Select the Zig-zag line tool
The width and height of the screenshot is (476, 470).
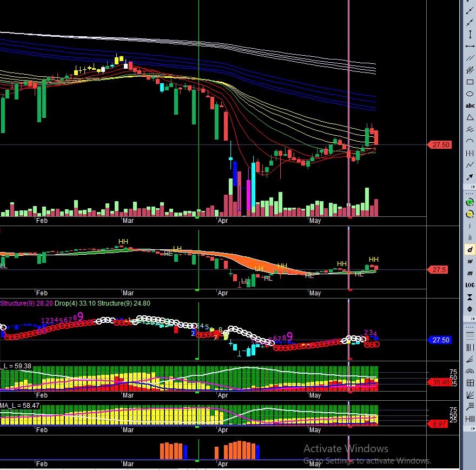(x=470, y=165)
